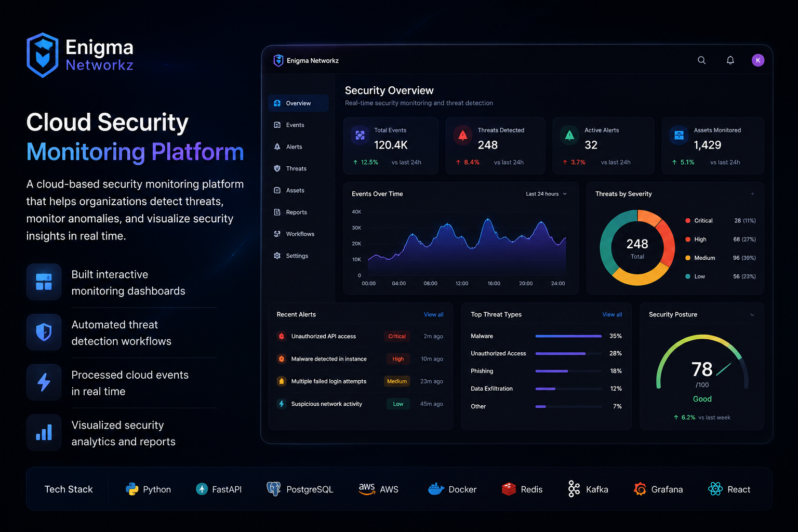The height and width of the screenshot is (532, 798).
Task: Click the Data Exfiltration 12% progress bar
Action: 568,389
